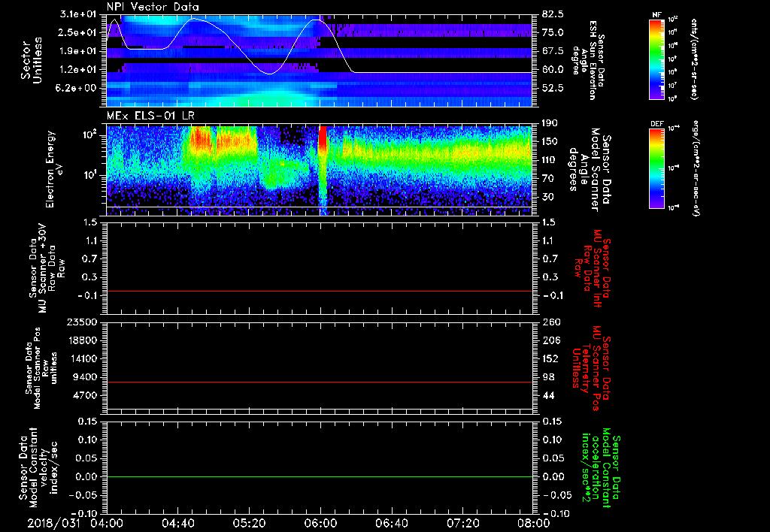Select the "NPI Vector Data" panel title
This screenshot has height=532, width=770.
point(153,7)
